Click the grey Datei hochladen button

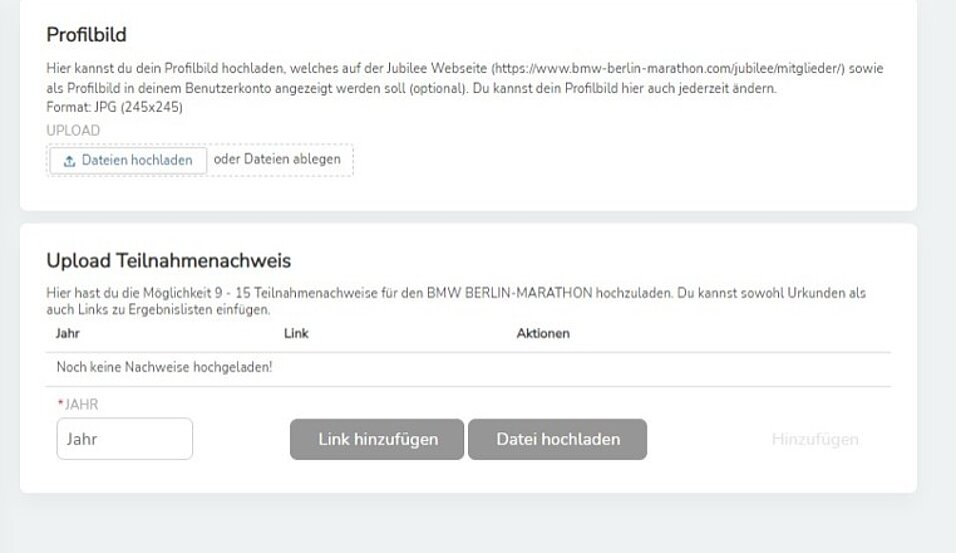(x=557, y=439)
